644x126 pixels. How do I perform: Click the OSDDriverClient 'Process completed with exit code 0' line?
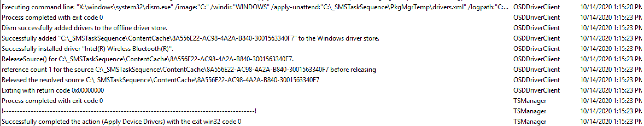tap(52, 18)
